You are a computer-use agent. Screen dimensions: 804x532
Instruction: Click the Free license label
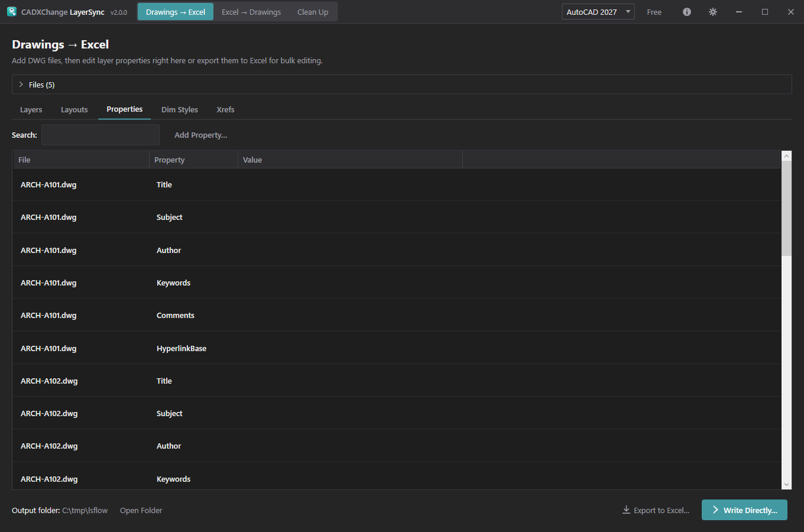click(x=654, y=12)
